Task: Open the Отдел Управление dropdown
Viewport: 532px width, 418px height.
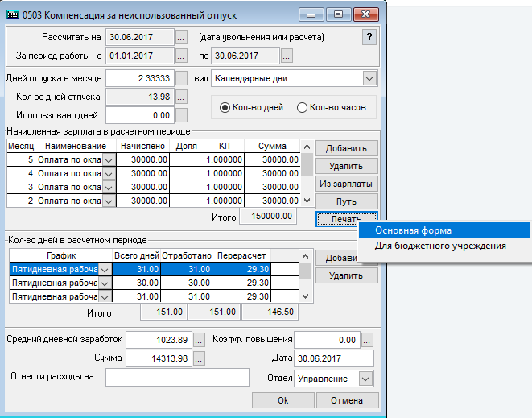Action: (365, 379)
